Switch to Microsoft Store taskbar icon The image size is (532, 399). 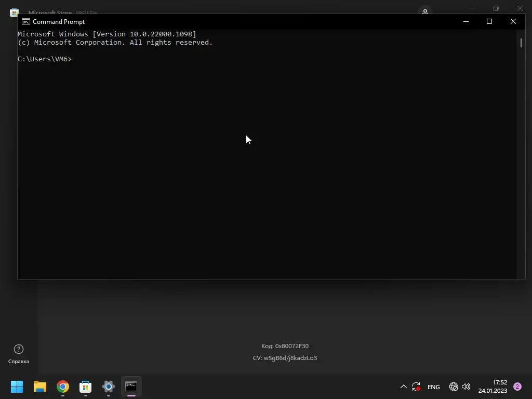[x=86, y=387]
